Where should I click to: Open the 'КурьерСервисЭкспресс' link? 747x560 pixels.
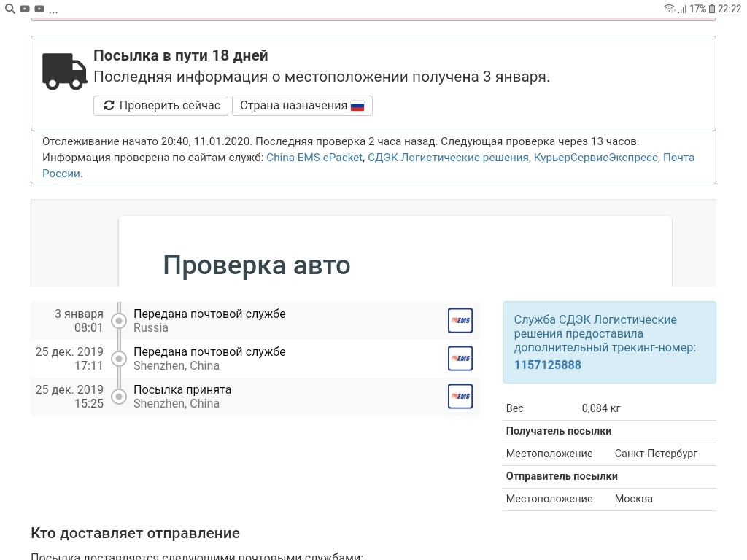(595, 157)
